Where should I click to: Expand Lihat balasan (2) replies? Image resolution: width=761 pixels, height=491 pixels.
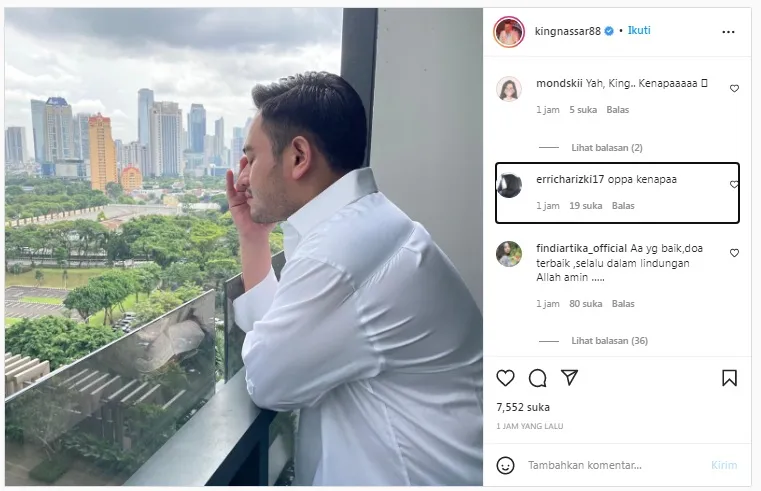click(607, 147)
